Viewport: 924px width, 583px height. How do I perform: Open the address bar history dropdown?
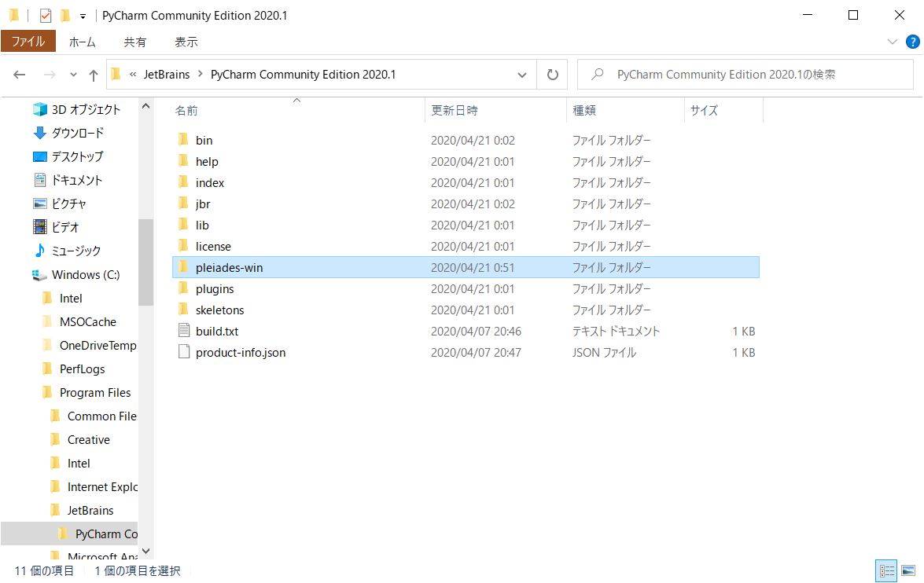click(521, 75)
